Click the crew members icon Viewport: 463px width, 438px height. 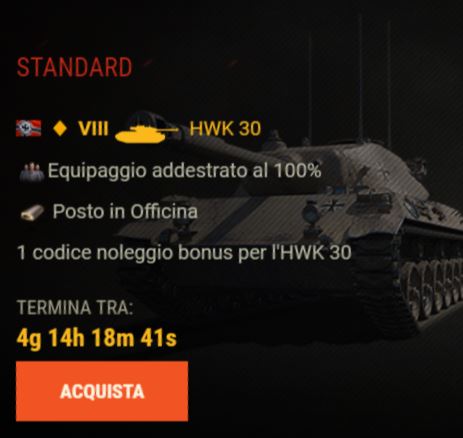click(x=31, y=171)
